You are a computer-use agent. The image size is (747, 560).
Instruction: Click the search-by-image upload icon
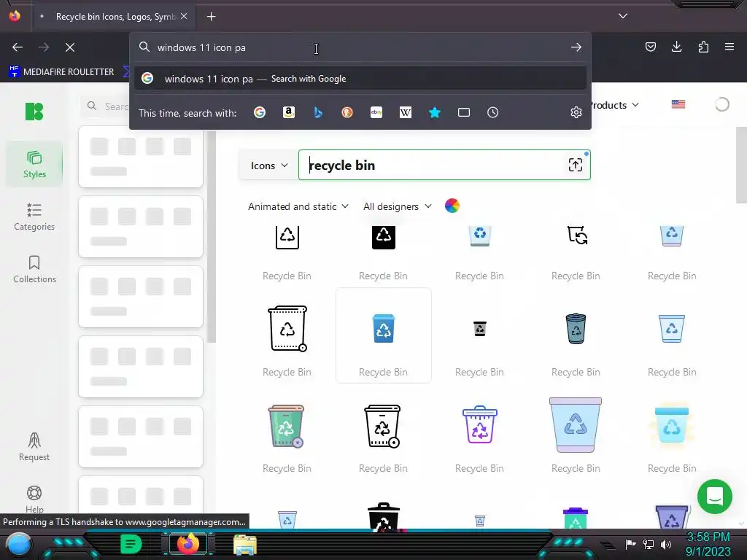click(x=576, y=165)
